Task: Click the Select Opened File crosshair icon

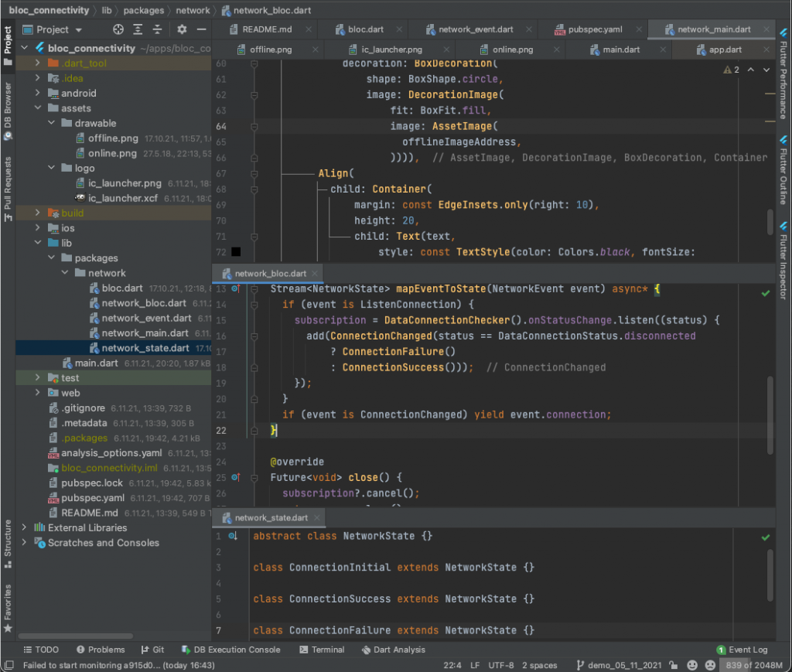Action: point(118,29)
